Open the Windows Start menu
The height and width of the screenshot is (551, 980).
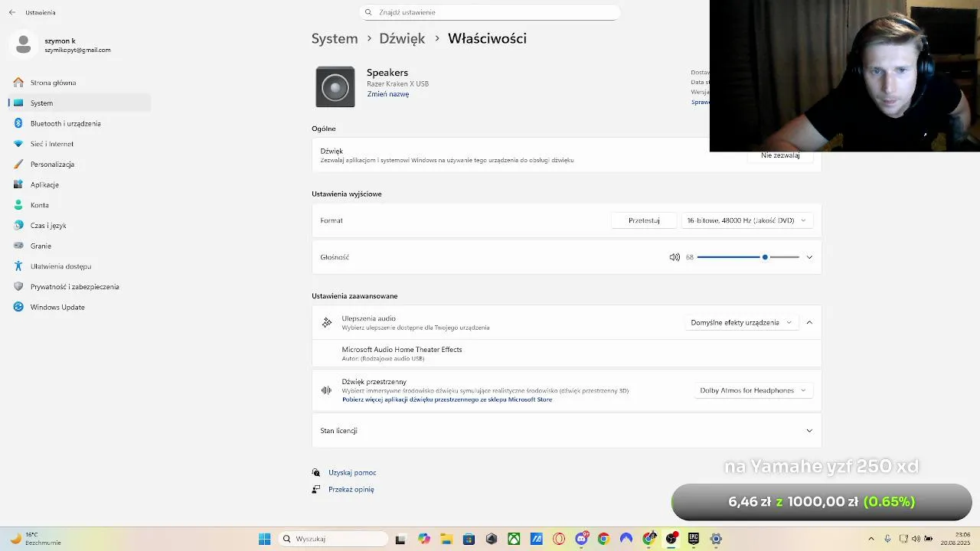pos(264,539)
